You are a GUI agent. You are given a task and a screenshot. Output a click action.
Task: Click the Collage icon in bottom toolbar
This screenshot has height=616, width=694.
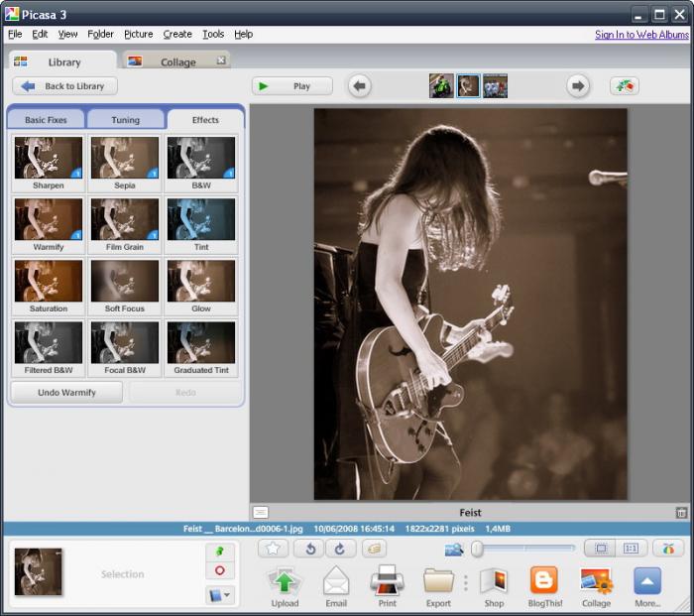596,580
